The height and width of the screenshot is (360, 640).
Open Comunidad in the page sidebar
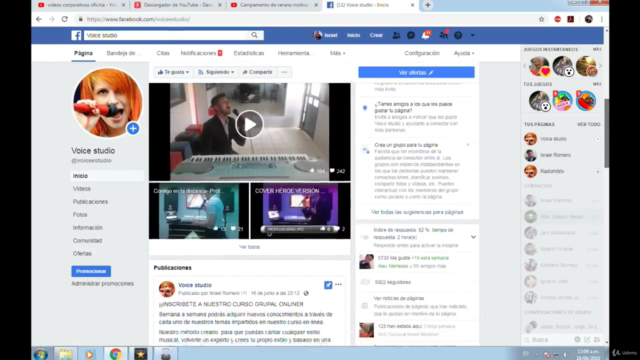[87, 241]
